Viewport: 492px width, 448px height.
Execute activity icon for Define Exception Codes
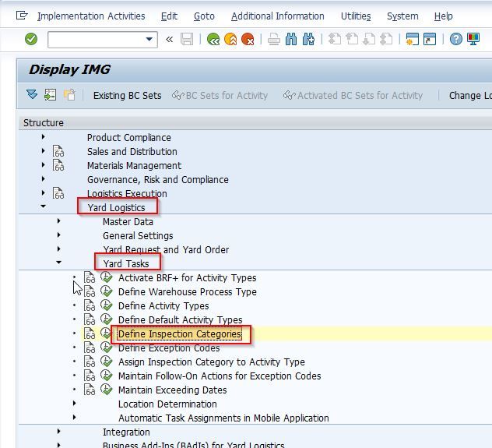click(107, 347)
